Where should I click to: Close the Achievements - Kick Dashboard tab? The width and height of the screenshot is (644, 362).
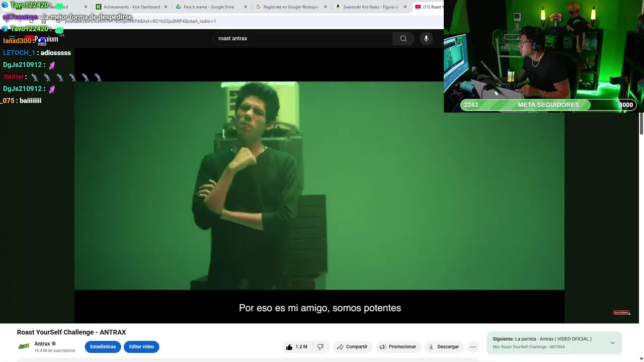click(166, 7)
